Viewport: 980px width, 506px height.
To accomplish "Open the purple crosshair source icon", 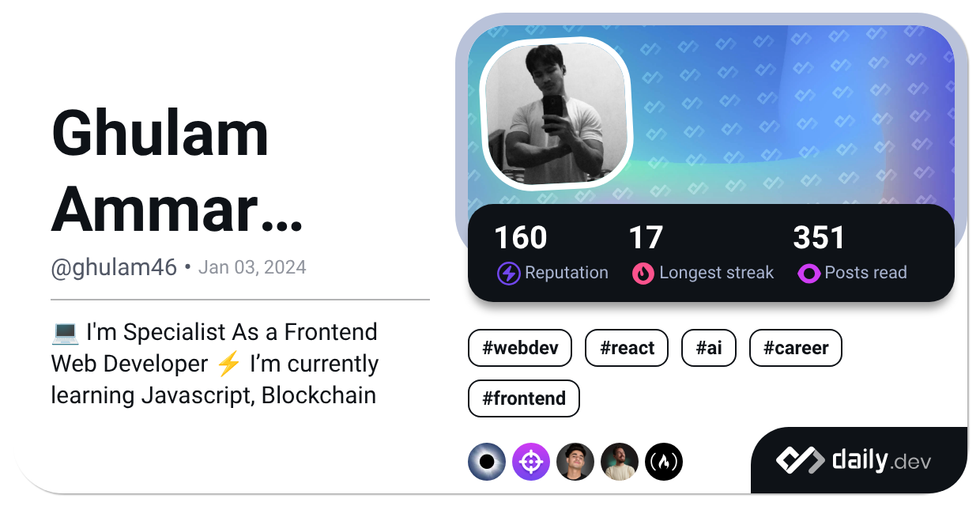I will [531, 462].
